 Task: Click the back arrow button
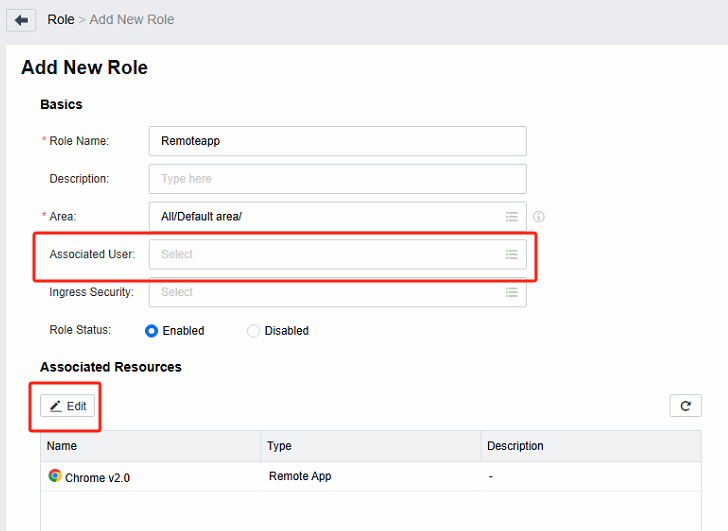click(x=21, y=20)
